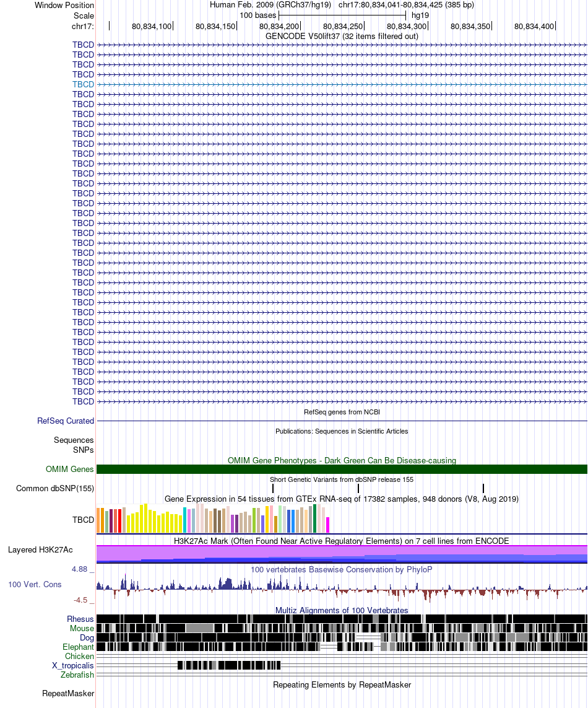Viewport: 588px width, 708px height.
Task: Open 100 vertebrates Basewise Conservation by PhyloP title
Action: point(342,570)
